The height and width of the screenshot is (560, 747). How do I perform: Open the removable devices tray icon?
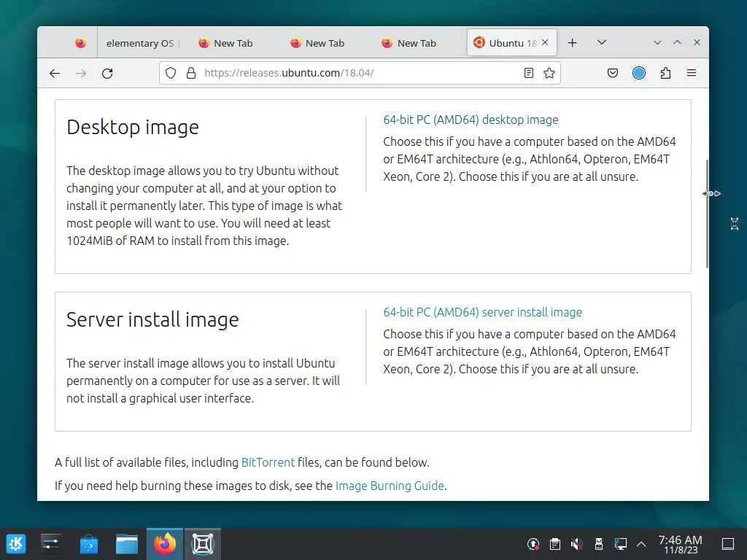coord(598,543)
